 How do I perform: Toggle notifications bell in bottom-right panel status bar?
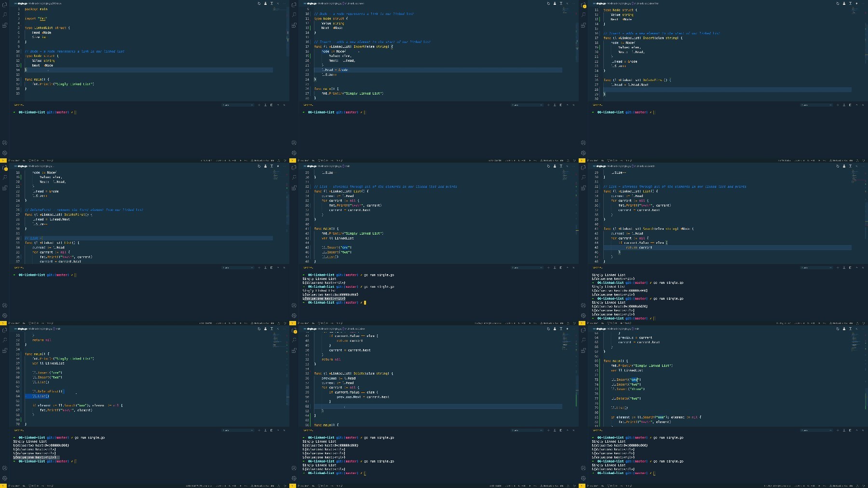(x=864, y=486)
